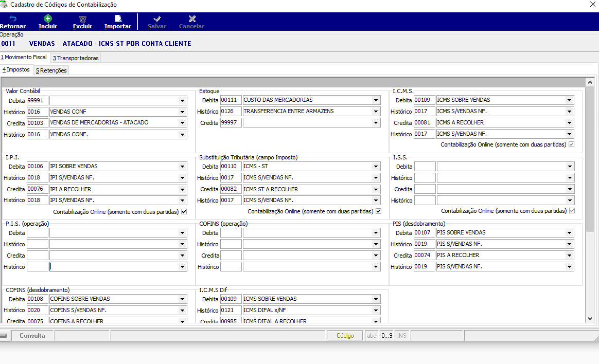The width and height of the screenshot is (599, 364).
Task: Click the Importar document icon
Action: coord(118,19)
